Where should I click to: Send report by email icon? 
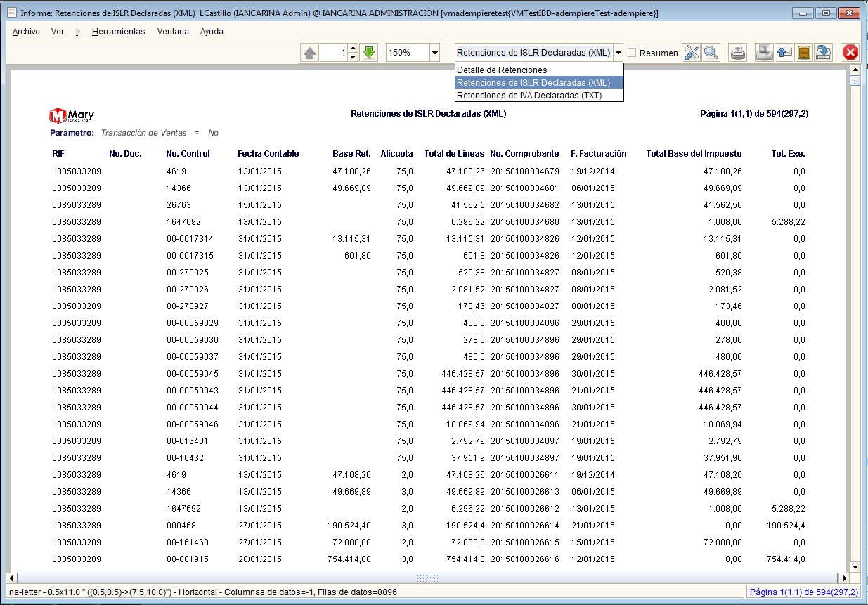coord(784,53)
